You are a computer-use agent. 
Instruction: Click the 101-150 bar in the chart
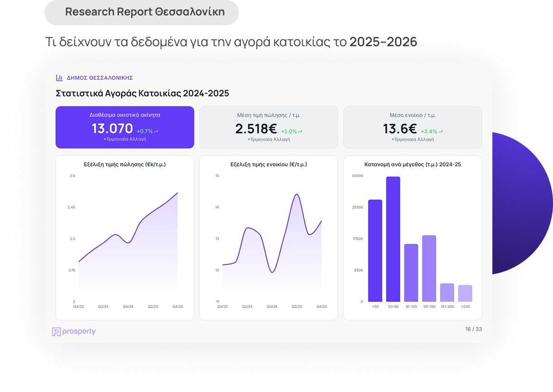tap(429, 268)
